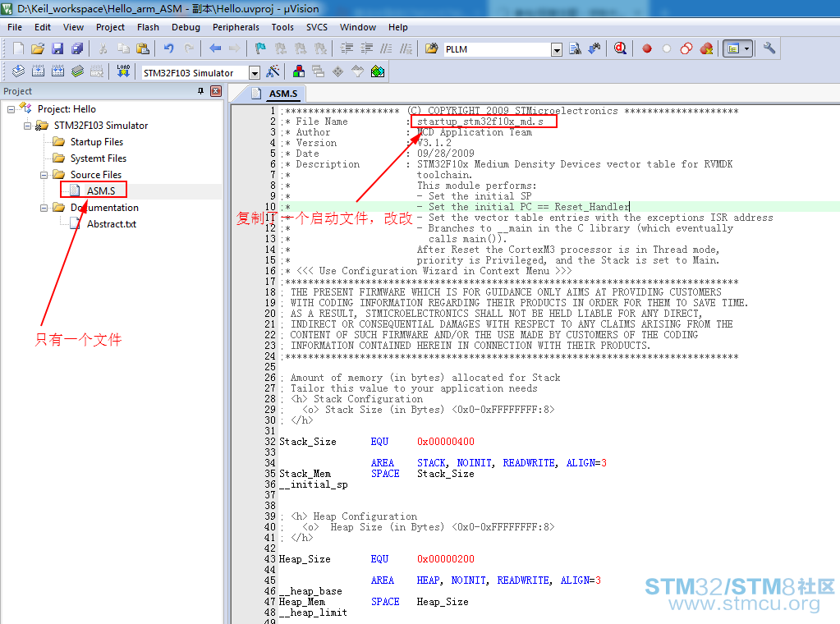840x624 pixels.
Task: Download to flash with the LOAD icon
Action: [123, 71]
